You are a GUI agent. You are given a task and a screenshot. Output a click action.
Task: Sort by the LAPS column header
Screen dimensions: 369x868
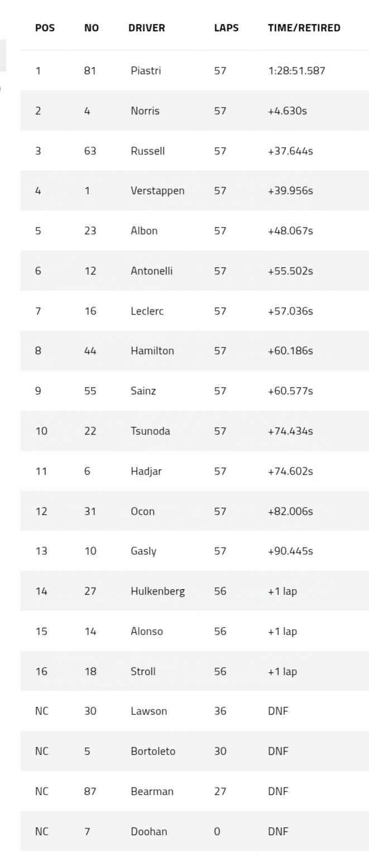pyautogui.click(x=226, y=28)
